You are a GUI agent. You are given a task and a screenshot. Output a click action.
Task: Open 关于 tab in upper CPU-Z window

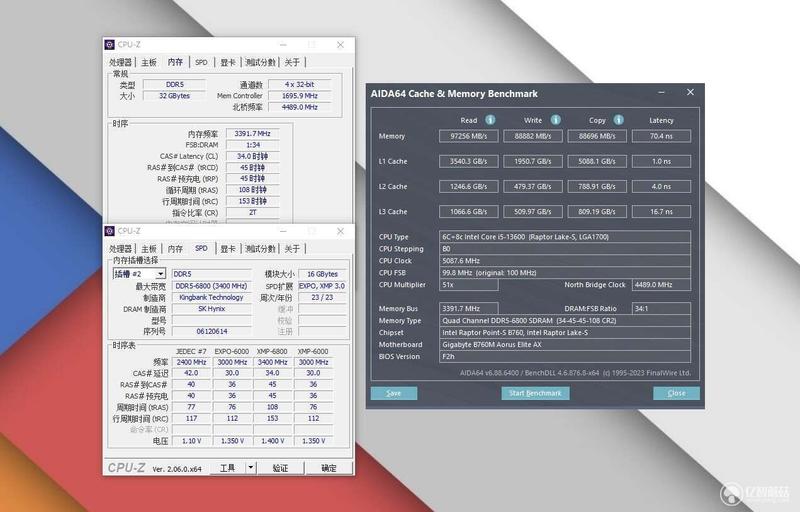point(292,62)
